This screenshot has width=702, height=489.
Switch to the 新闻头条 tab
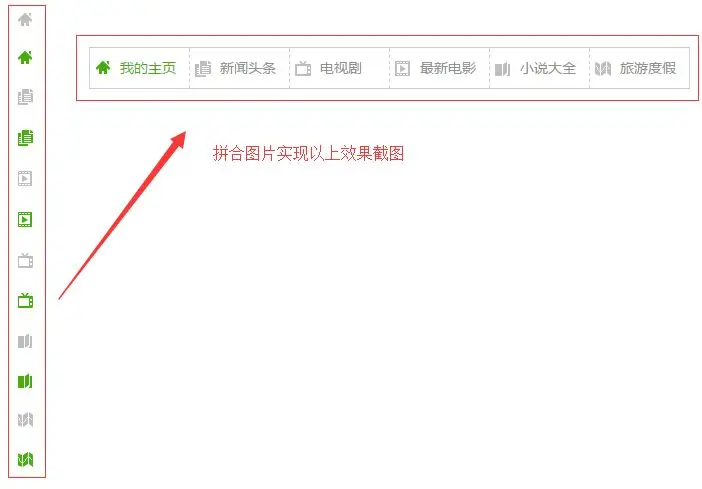tap(240, 68)
